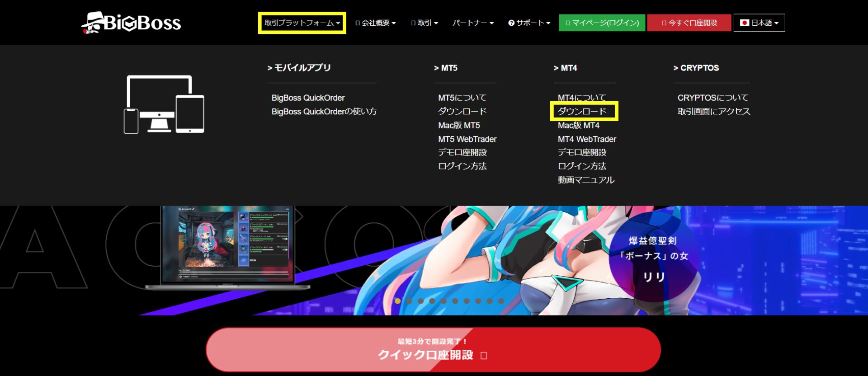The height and width of the screenshot is (376, 868).
Task: Expand the パートナー menu
Action: pos(473,23)
